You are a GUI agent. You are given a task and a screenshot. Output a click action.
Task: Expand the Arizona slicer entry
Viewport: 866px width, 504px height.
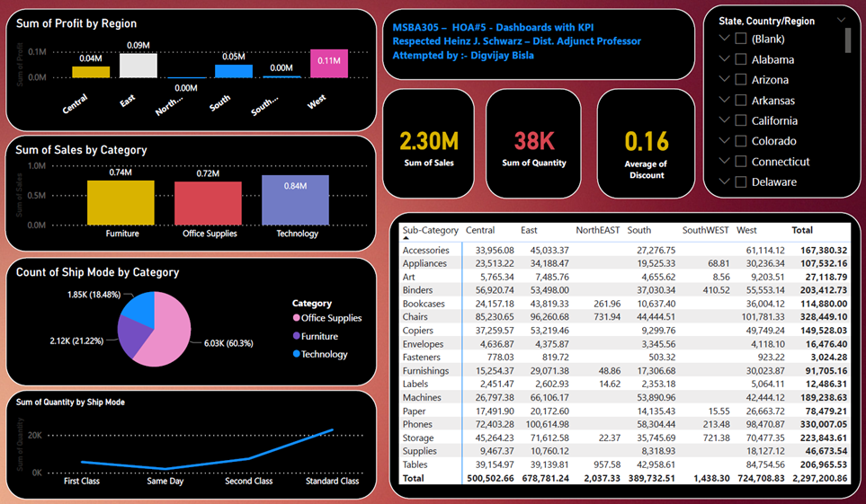724,79
